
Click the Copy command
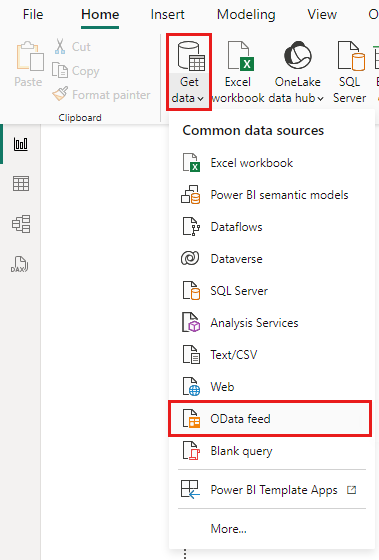pos(76,71)
